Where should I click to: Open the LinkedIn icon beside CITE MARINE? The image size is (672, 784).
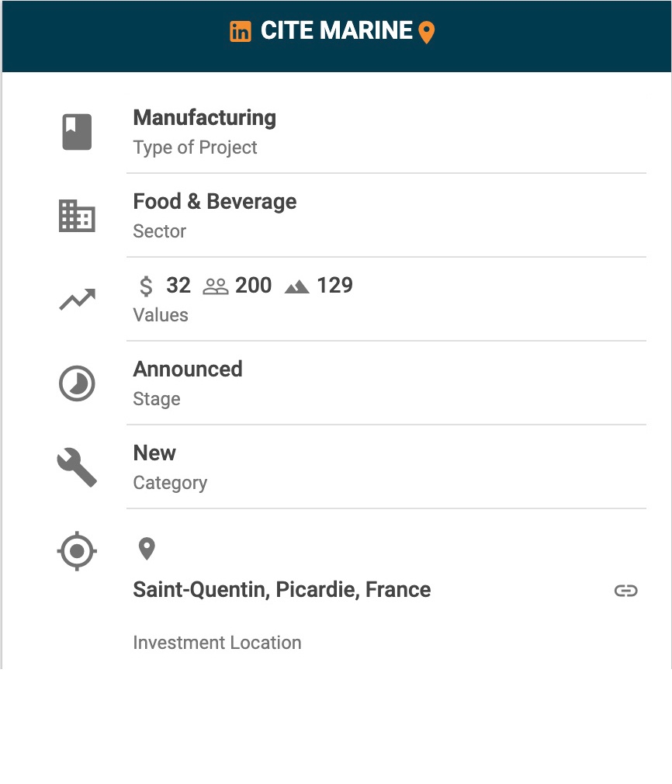click(x=241, y=32)
